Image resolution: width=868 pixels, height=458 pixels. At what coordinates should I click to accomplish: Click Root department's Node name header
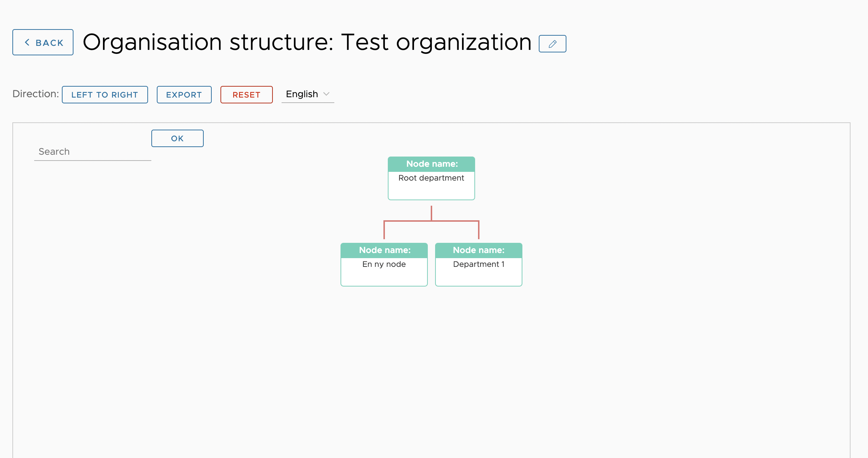431,164
